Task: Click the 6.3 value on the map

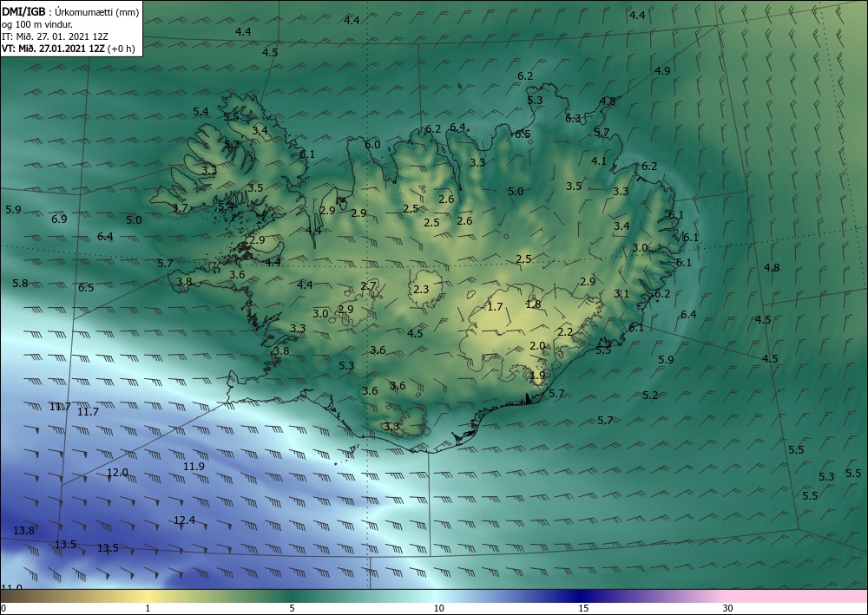Action: click(x=573, y=118)
